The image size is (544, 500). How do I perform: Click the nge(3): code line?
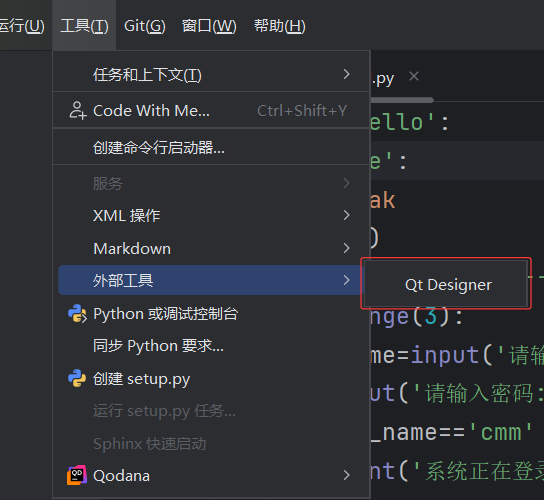click(417, 316)
